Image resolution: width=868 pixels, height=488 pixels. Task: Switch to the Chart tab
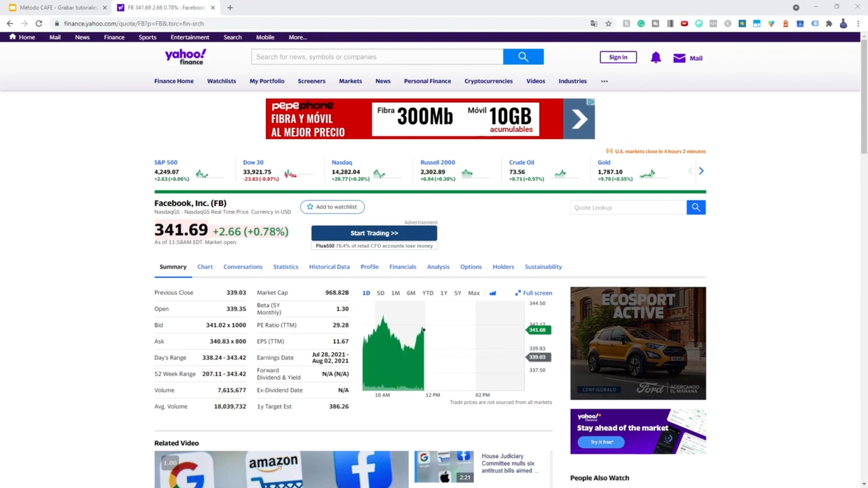coord(205,267)
